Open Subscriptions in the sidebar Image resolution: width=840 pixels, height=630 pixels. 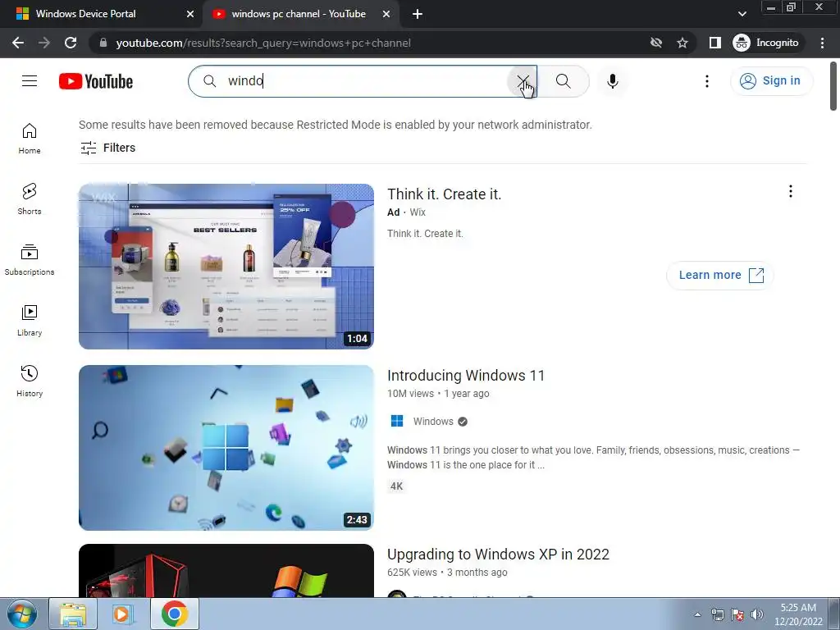[30, 260]
